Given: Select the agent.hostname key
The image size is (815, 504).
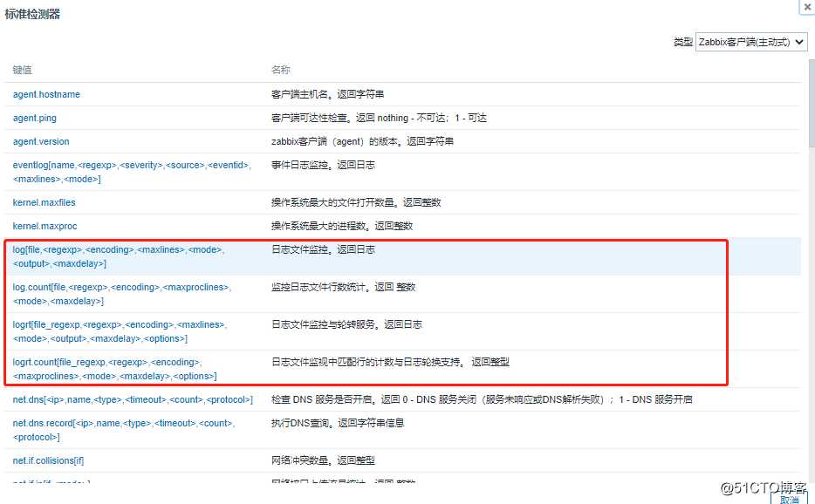Looking at the screenshot, I should [x=46, y=94].
